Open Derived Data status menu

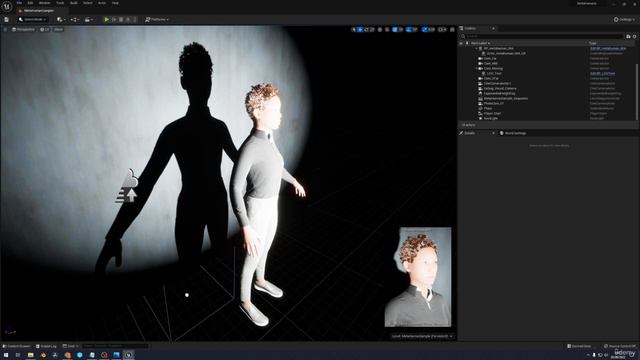[579, 346]
